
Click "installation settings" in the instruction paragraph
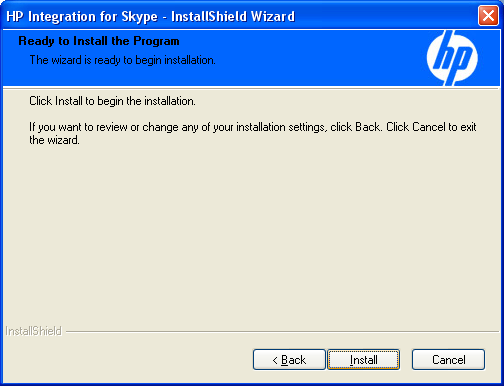click(x=282, y=127)
